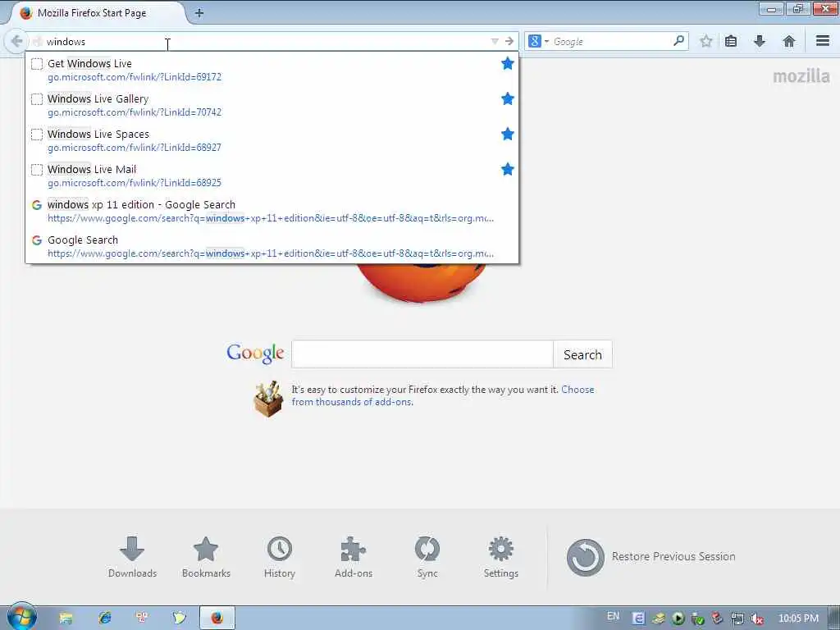
Task: Click the Google icon beside windows xp 11 edition
Action: pyautogui.click(x=36, y=204)
